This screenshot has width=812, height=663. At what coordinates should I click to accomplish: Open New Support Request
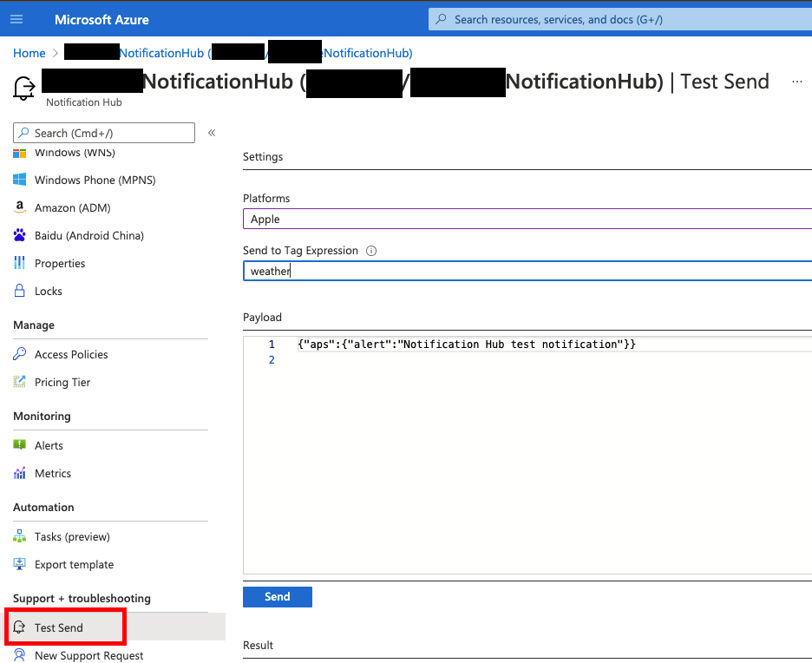click(x=88, y=655)
